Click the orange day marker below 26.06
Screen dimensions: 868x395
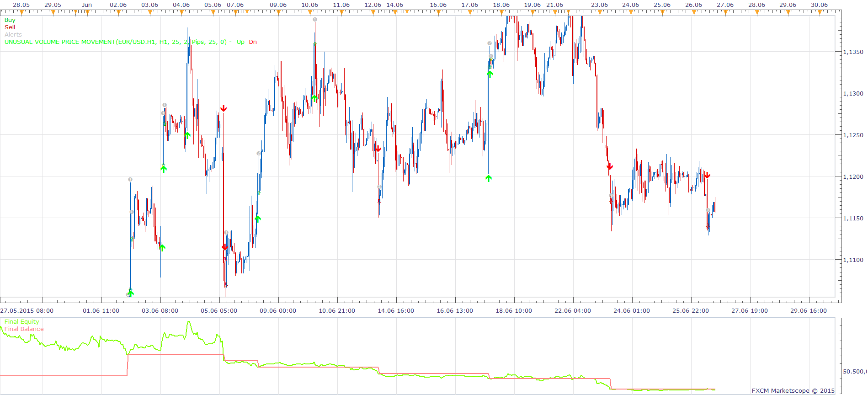(x=694, y=12)
